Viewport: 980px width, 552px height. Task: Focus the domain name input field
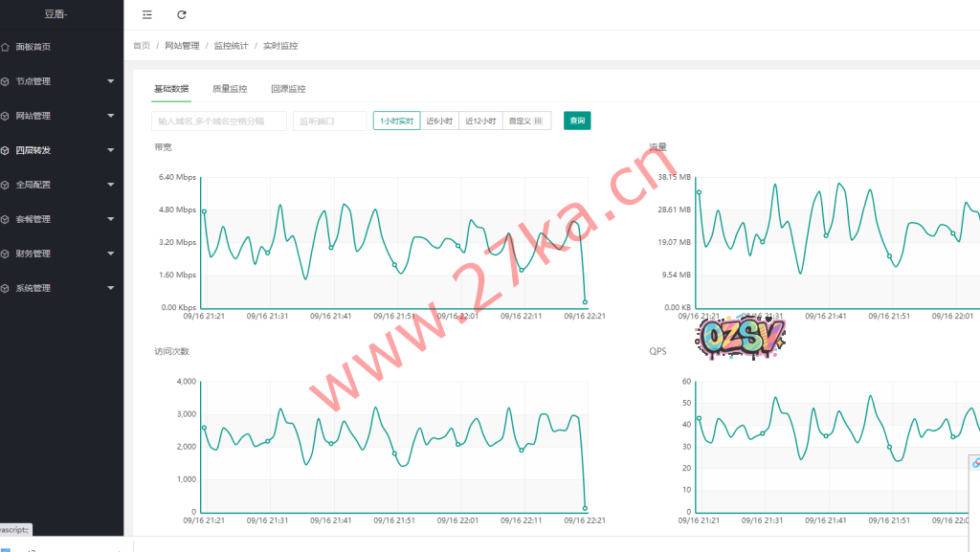[219, 121]
